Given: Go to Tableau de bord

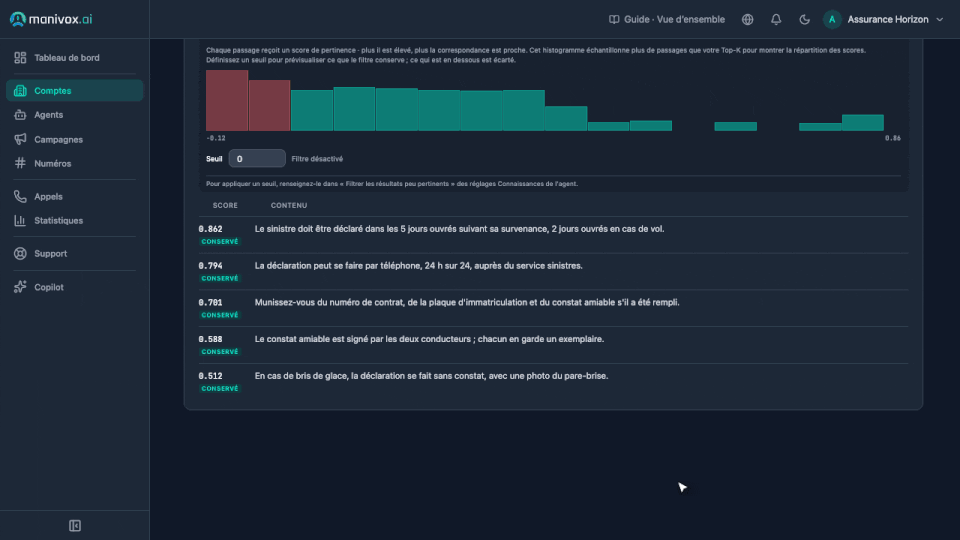Looking at the screenshot, I should 75,58.
